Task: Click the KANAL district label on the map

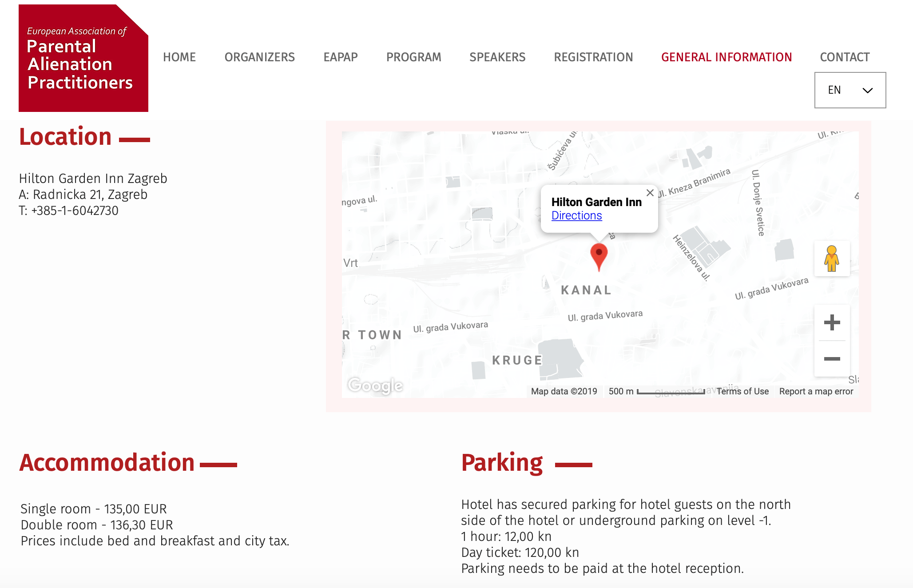Action: click(587, 290)
